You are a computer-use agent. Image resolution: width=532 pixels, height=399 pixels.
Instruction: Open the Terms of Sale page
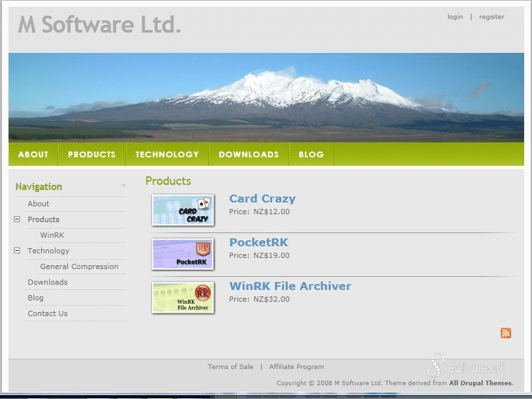tap(230, 366)
